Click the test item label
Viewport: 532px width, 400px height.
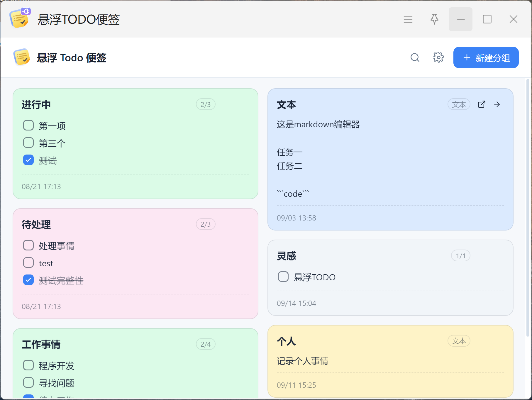[46, 263]
